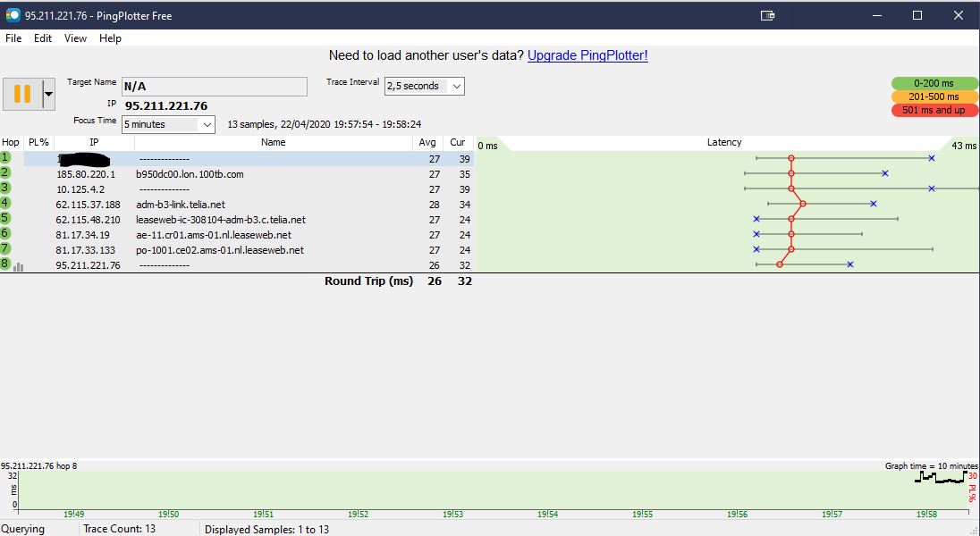
Task: Open the arrow menu beside the pause button
Action: 49,94
